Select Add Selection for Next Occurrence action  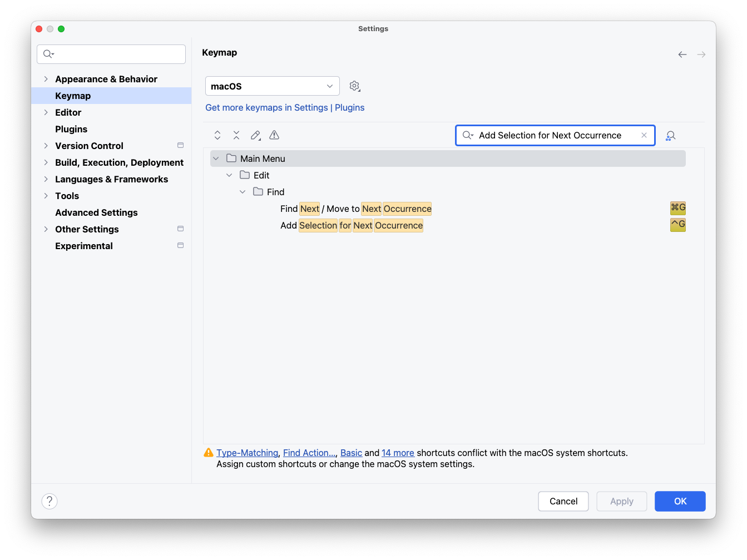[352, 225]
